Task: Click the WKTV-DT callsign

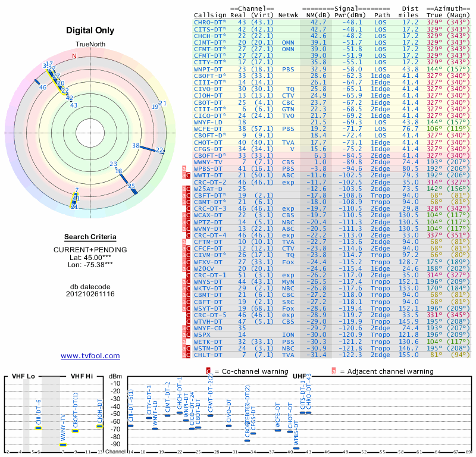Action: [x=208, y=288]
